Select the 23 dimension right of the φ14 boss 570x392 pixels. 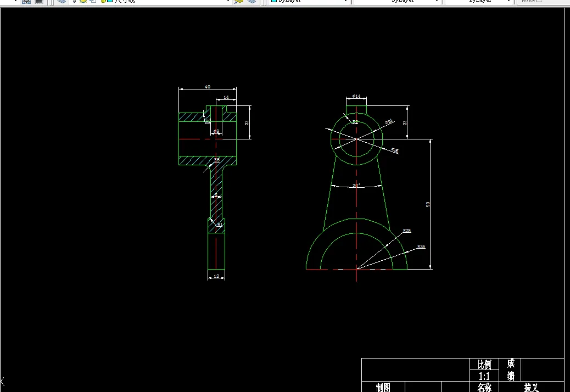tap(405, 123)
